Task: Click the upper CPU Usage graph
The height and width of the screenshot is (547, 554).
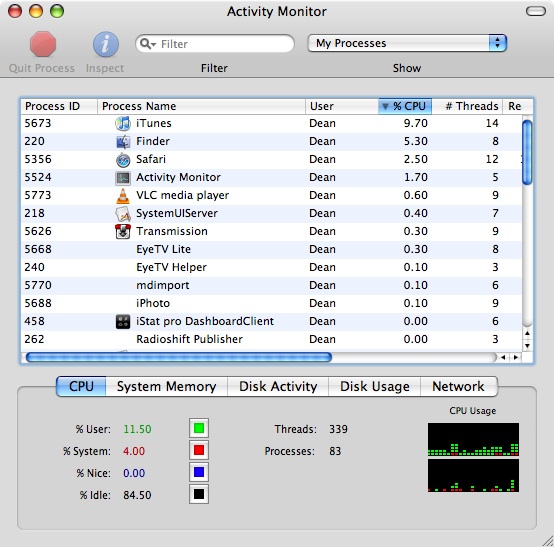Action: pos(473,439)
